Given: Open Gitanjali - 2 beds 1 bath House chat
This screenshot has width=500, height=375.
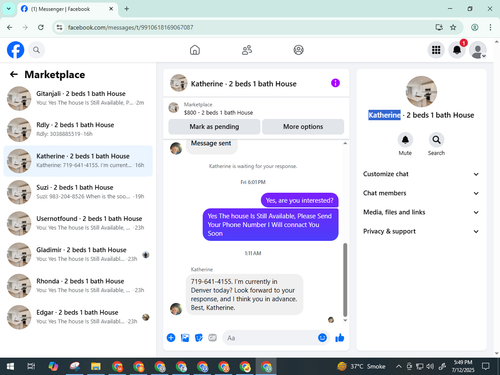Looking at the screenshot, I should (78, 98).
